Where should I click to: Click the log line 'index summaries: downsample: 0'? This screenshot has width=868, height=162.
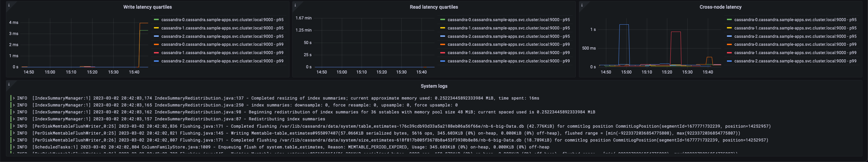coord(243,105)
